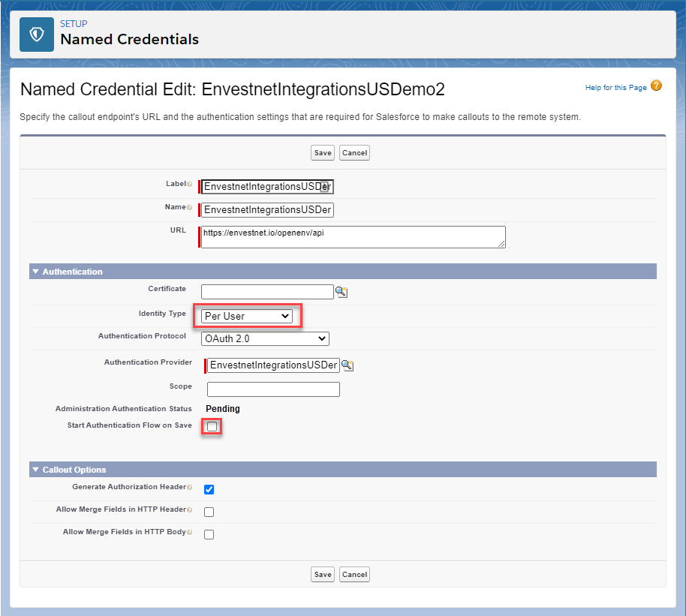
Task: Open the Authentication Provider lookup icon
Action: pyautogui.click(x=348, y=365)
